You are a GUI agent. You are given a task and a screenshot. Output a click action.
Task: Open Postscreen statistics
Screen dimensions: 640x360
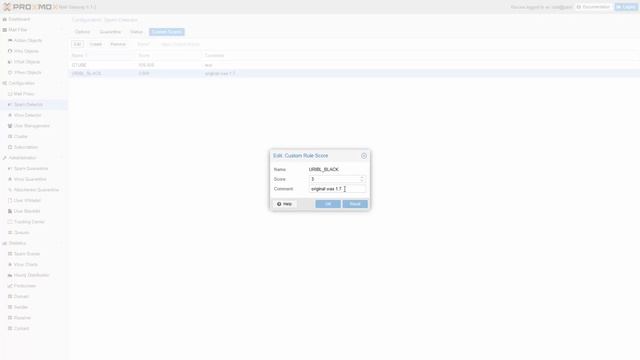tap(24, 286)
